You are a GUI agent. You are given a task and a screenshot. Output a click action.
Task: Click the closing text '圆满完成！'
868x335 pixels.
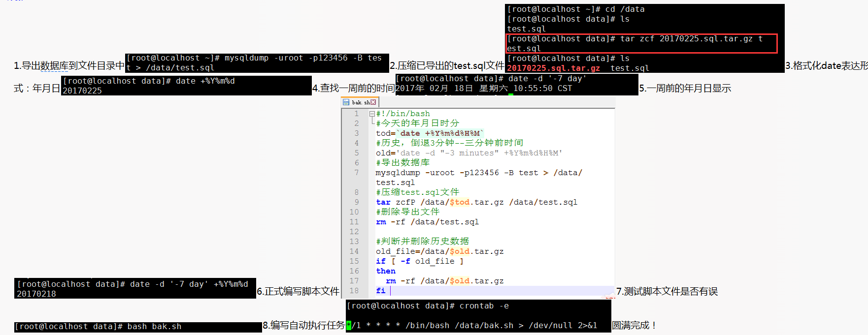[634, 326]
